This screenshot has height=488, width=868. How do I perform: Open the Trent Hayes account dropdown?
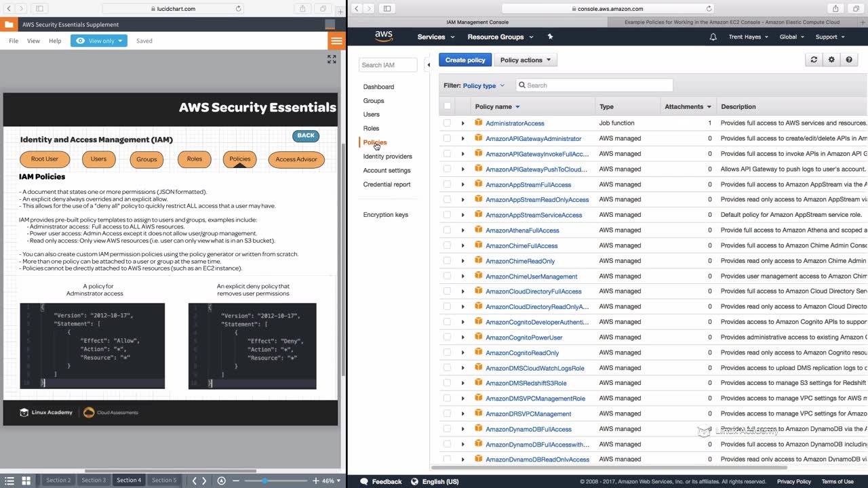coord(749,37)
